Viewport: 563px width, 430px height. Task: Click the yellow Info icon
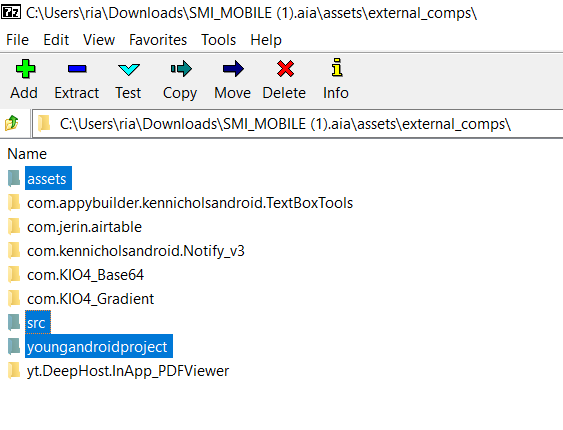pyautogui.click(x=337, y=67)
